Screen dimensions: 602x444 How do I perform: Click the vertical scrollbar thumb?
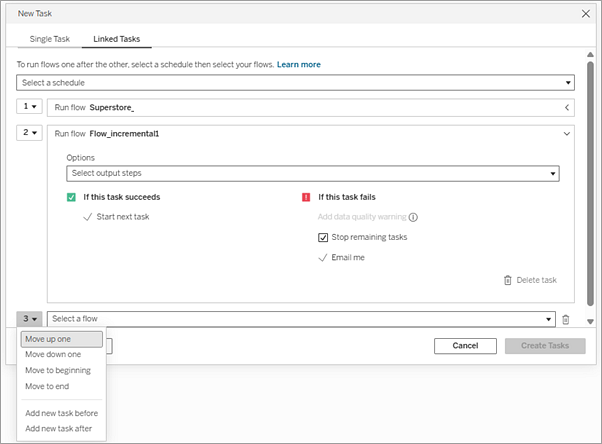[590, 184]
